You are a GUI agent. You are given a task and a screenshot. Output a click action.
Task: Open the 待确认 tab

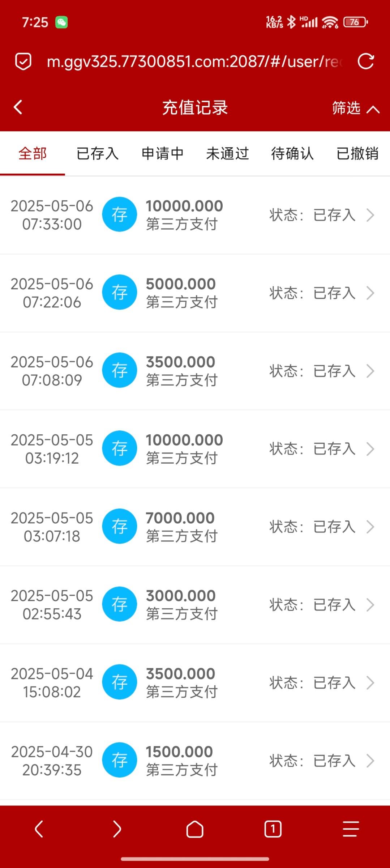(x=292, y=154)
